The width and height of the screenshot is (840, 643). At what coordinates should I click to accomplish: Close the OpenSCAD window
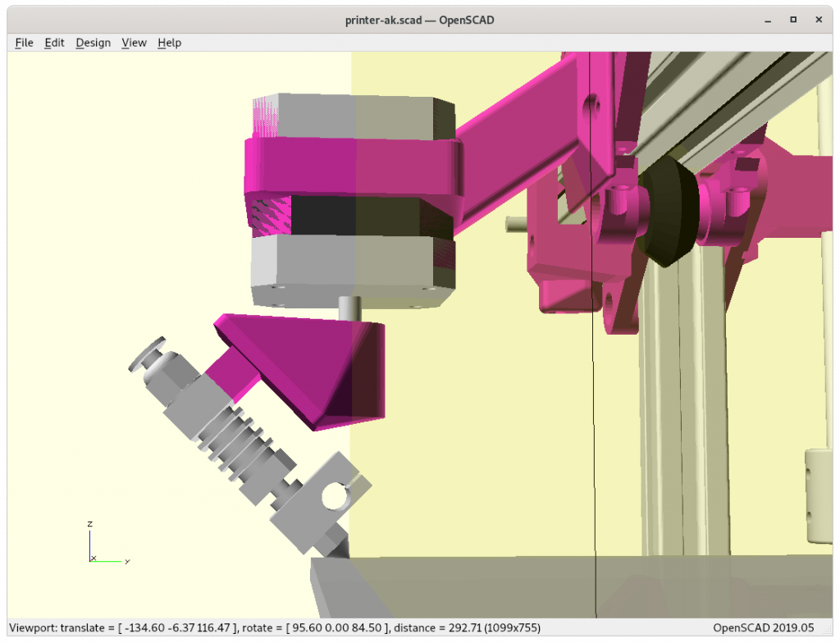[819, 20]
